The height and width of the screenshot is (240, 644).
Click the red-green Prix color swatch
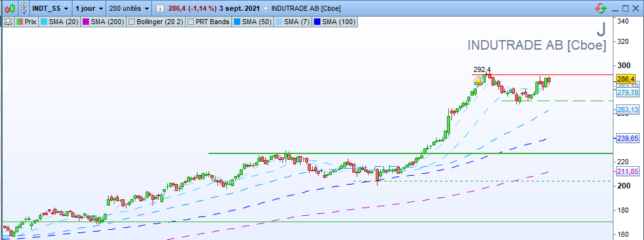[19, 22]
